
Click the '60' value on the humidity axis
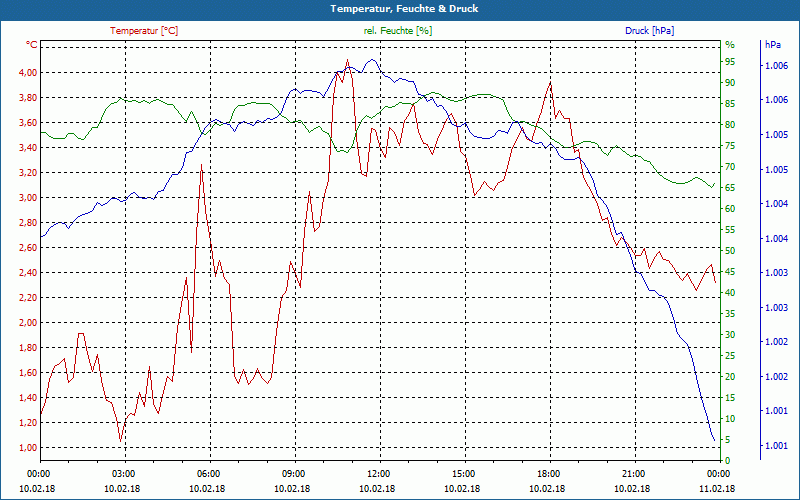[x=730, y=209]
